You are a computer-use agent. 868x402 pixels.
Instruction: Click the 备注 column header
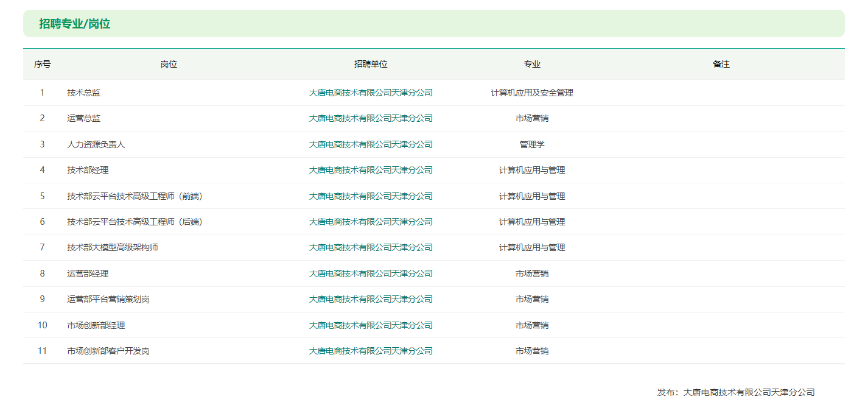721,64
